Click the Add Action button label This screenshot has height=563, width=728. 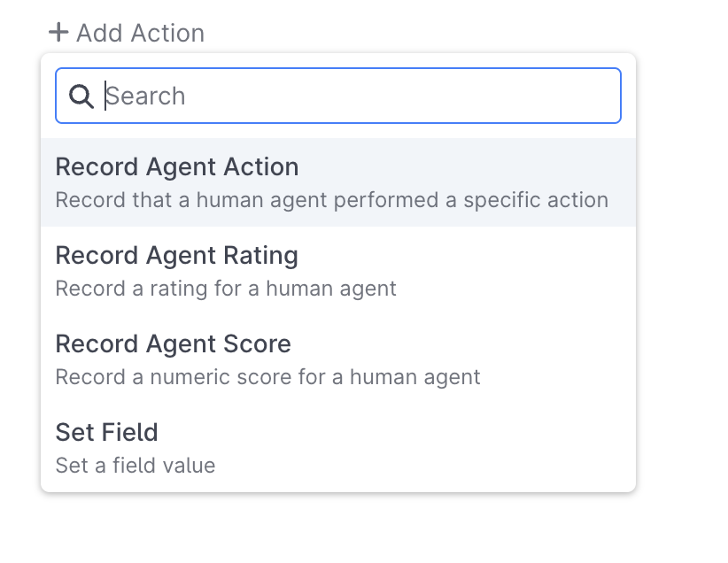tap(140, 33)
